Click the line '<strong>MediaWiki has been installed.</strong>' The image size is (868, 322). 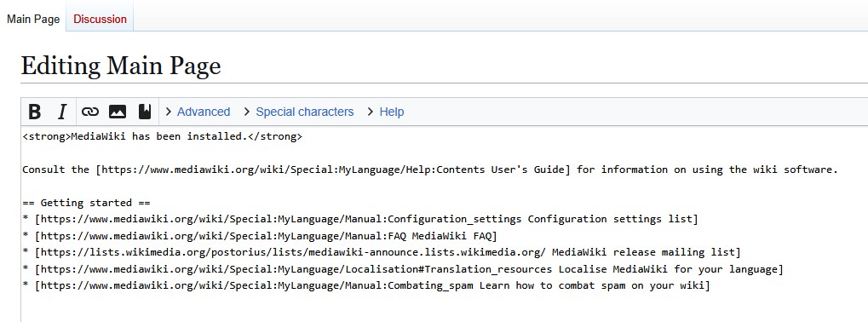[x=163, y=136]
